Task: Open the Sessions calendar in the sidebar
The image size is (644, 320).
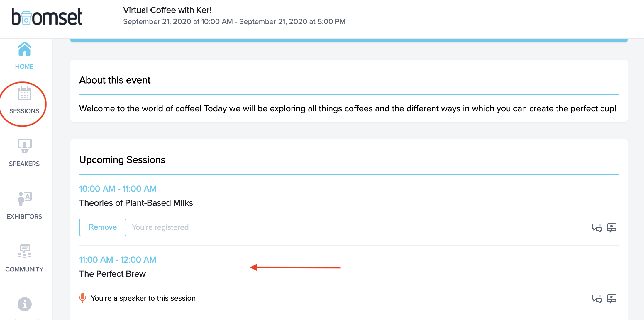Action: pyautogui.click(x=24, y=100)
